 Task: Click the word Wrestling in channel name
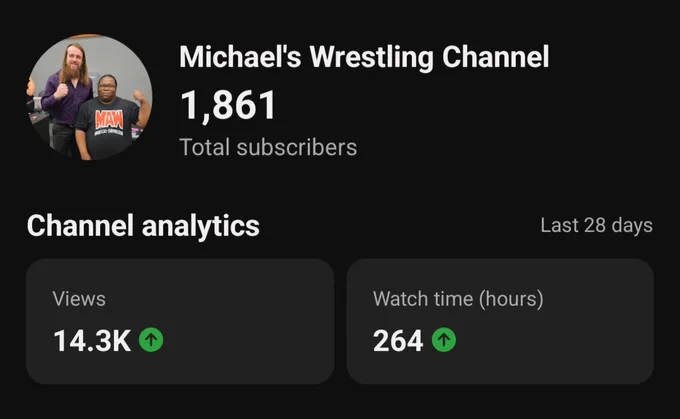tap(371, 57)
